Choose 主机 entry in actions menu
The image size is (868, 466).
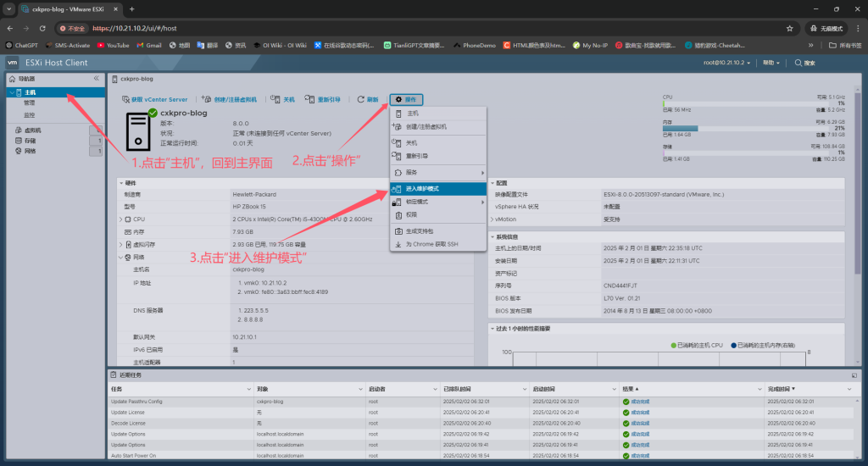(x=438, y=114)
